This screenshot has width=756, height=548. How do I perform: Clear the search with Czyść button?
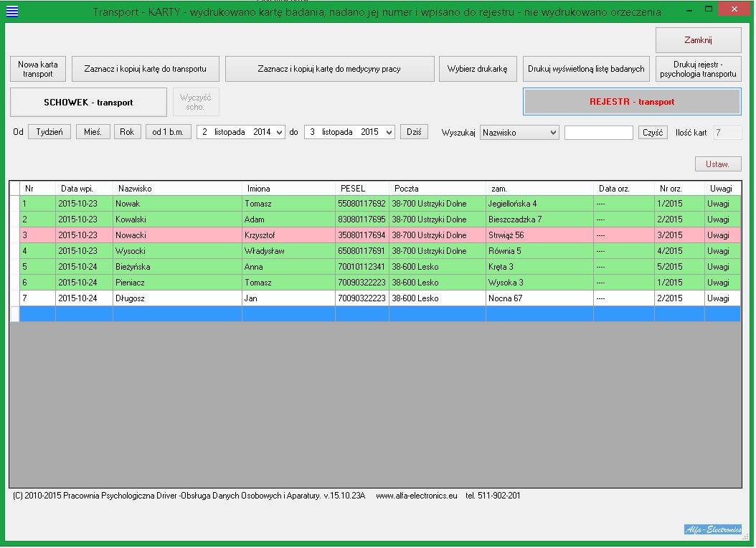(x=653, y=133)
